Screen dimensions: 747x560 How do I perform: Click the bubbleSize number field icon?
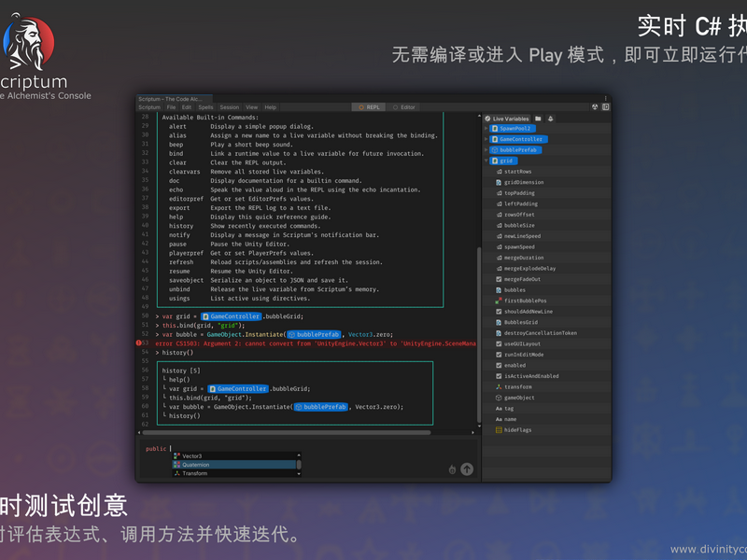pos(499,225)
